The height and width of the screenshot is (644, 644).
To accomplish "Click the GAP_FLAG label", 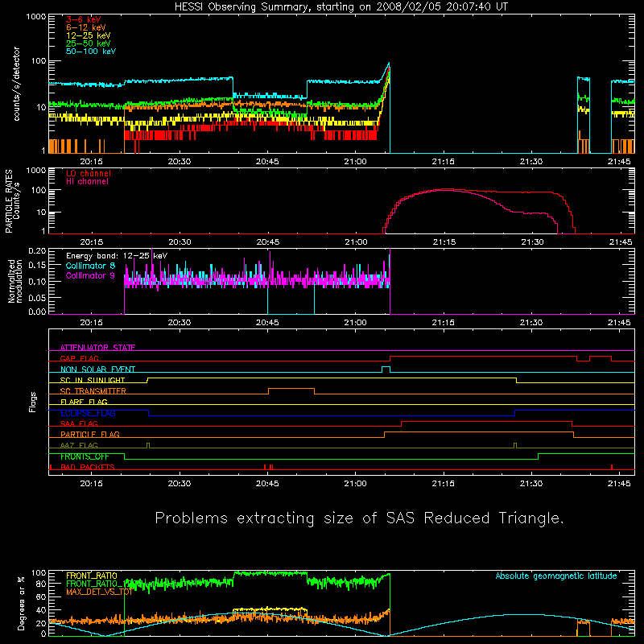I will [x=79, y=358].
